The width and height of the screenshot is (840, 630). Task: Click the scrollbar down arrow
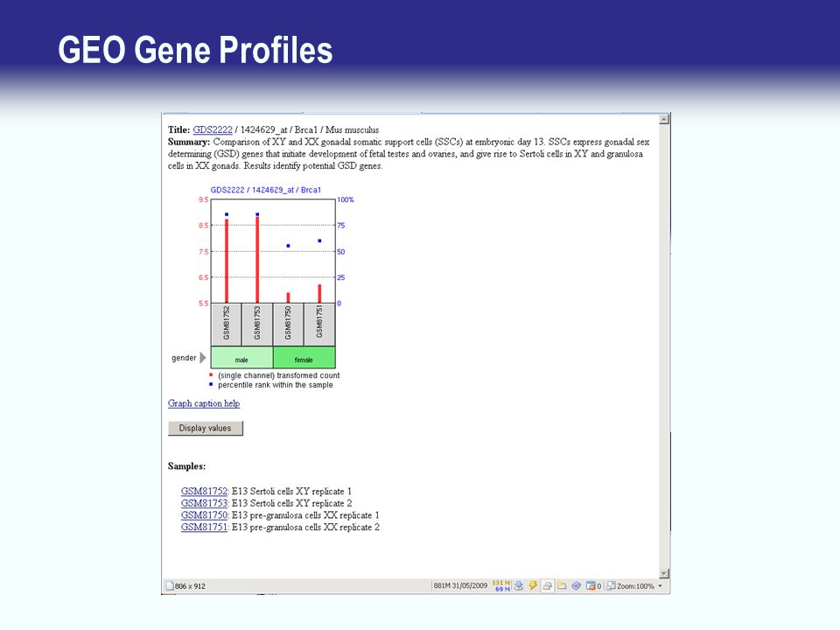click(x=664, y=573)
